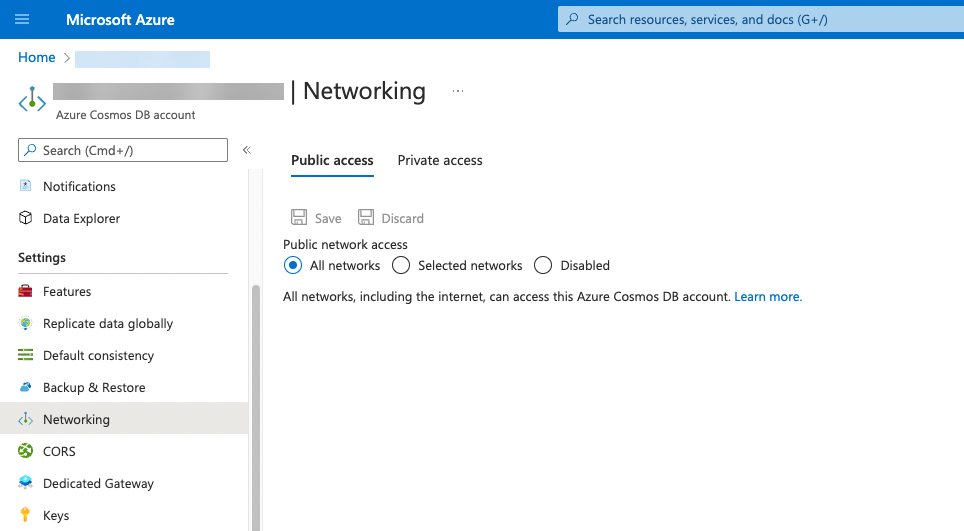
Task: Click the sidebar vertical scrollbar
Action: coord(256,406)
